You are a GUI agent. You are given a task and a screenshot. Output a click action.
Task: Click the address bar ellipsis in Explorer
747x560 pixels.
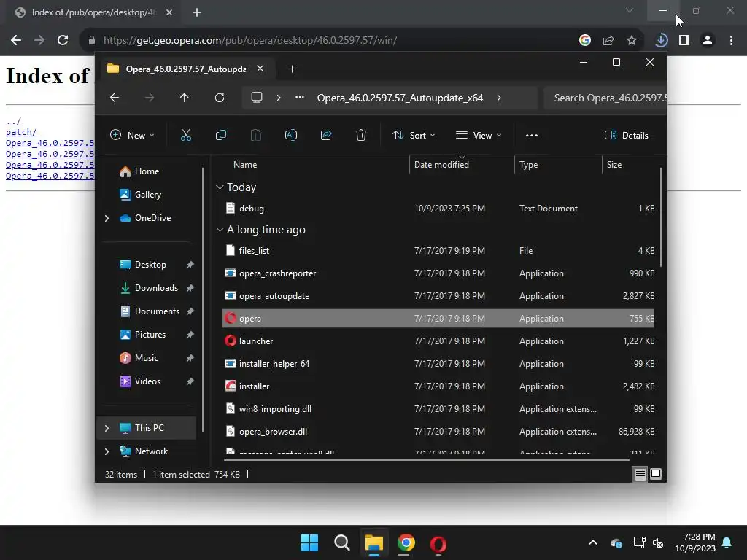[300, 97]
